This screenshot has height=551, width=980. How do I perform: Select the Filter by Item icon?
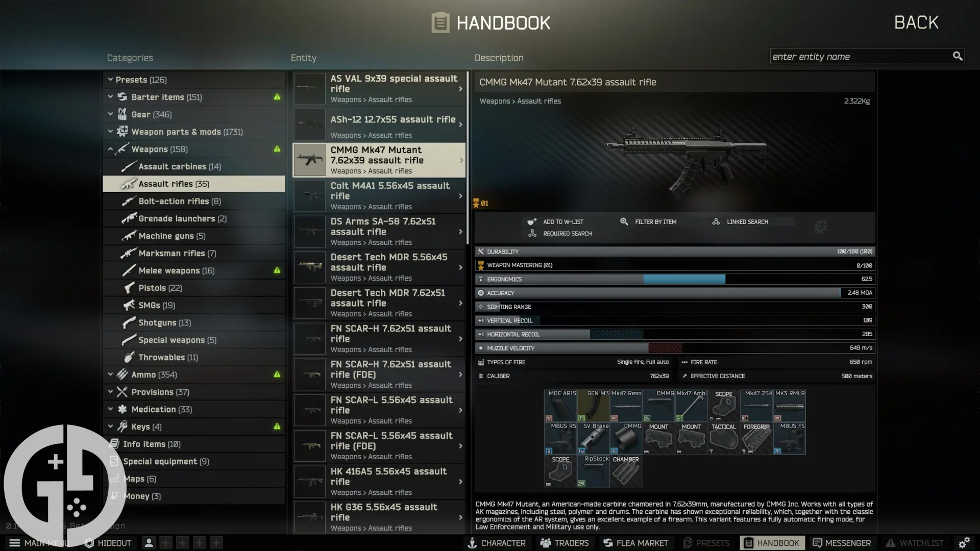pyautogui.click(x=624, y=221)
